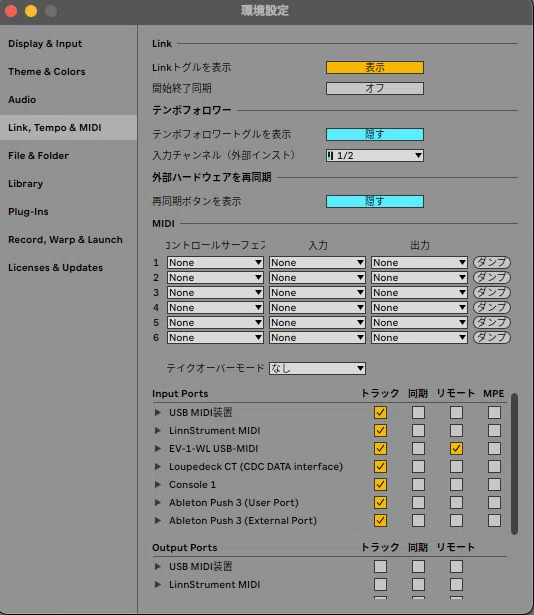
Task: Uncheck リモート for EV-1-WL USB-MIDI input
Action: pyautogui.click(x=456, y=449)
